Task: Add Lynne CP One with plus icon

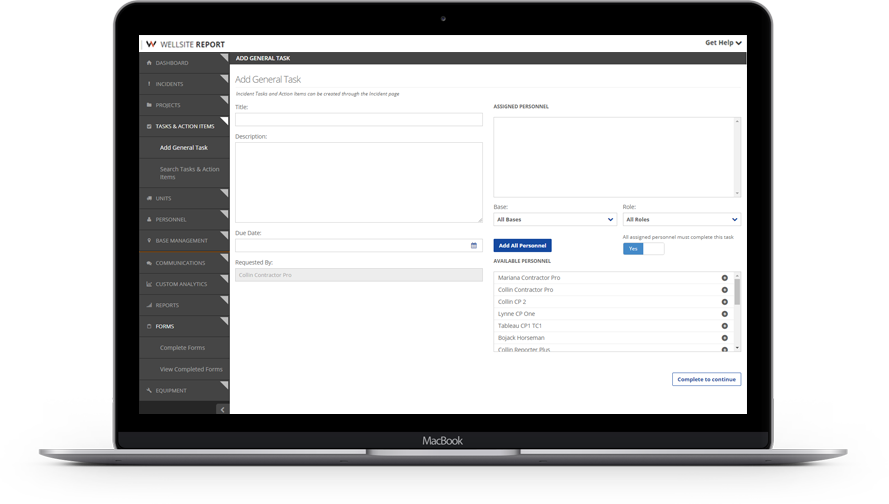Action: coord(725,314)
